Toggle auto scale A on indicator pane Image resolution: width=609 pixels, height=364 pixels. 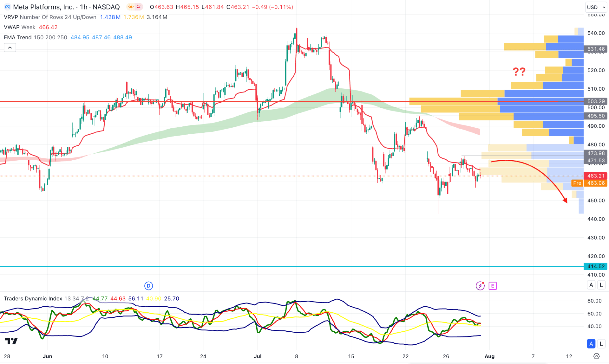click(x=591, y=344)
